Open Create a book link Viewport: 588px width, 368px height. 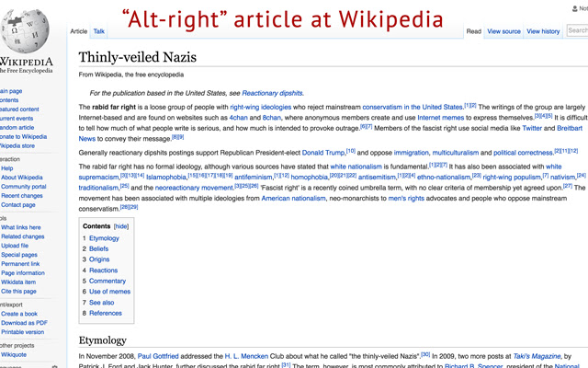point(19,314)
